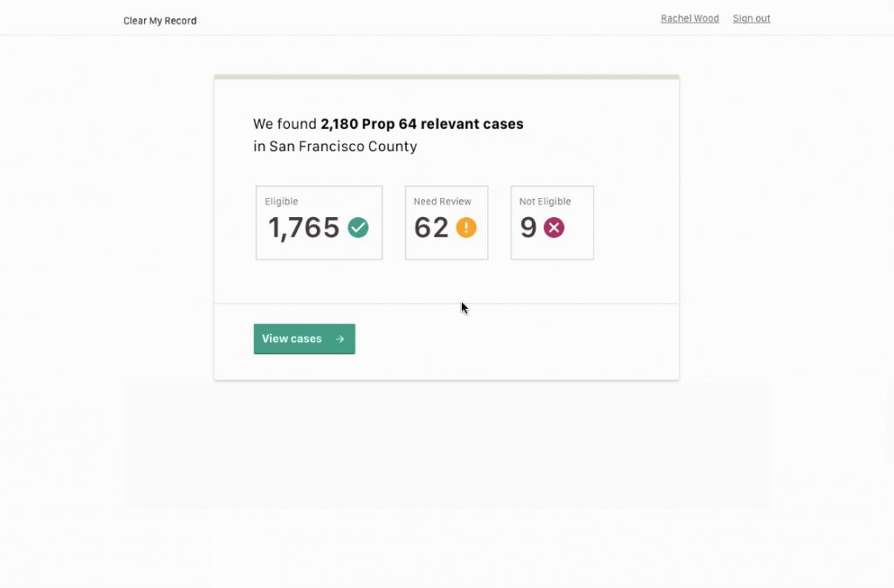Click the Need Review label text
Image resolution: width=894 pixels, height=588 pixels.
point(443,202)
